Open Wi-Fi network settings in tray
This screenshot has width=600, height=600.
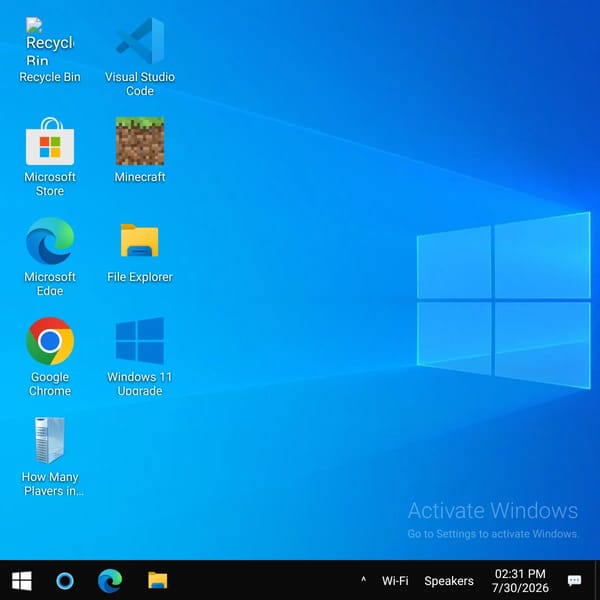pyautogui.click(x=395, y=580)
